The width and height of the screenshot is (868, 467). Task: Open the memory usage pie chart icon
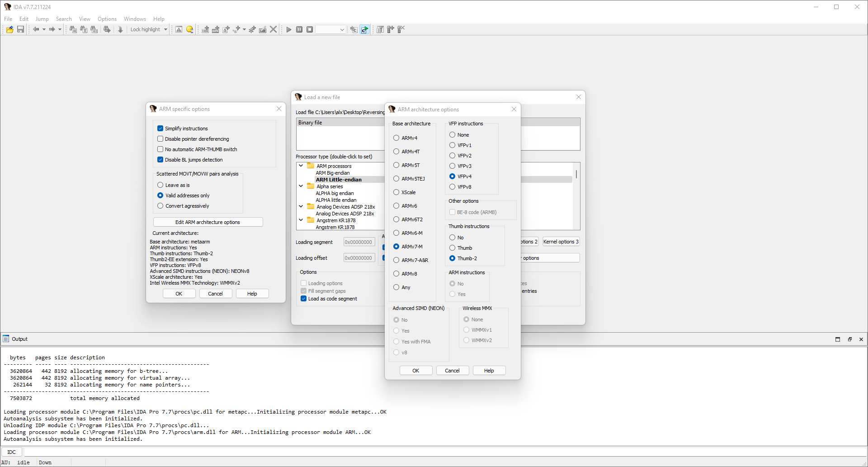point(189,29)
